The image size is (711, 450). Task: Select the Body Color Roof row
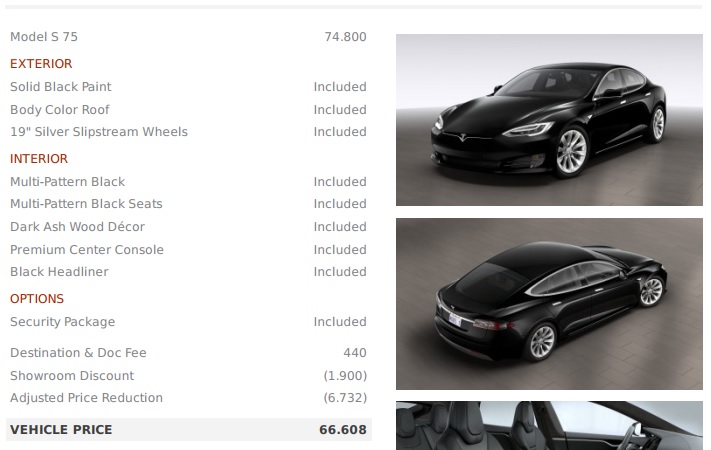pos(188,110)
